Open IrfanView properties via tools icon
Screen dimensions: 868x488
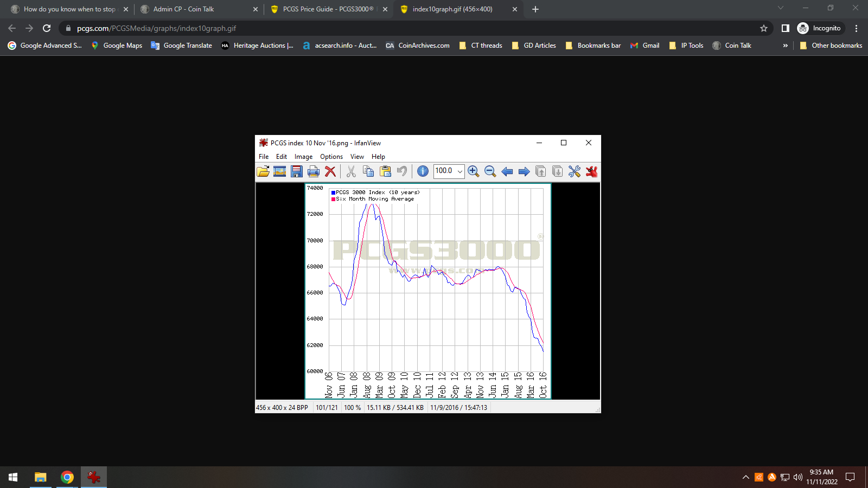575,171
